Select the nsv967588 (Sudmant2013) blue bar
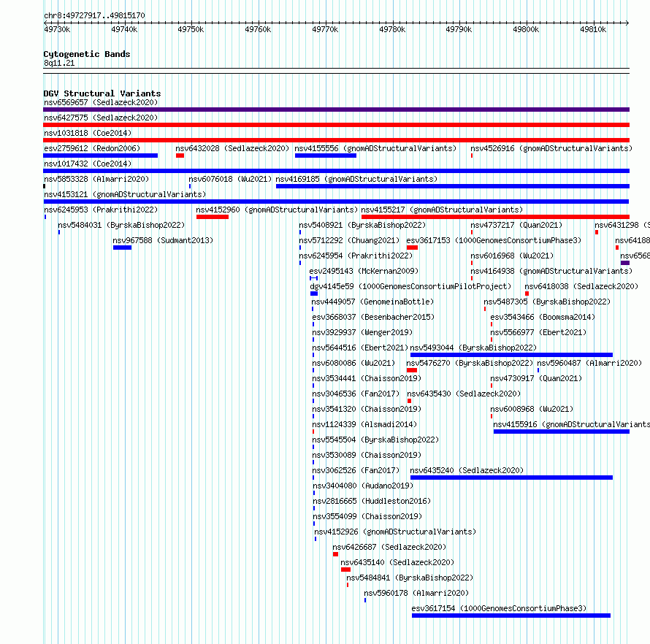Viewport: 650px width, 644px height. (x=122, y=248)
